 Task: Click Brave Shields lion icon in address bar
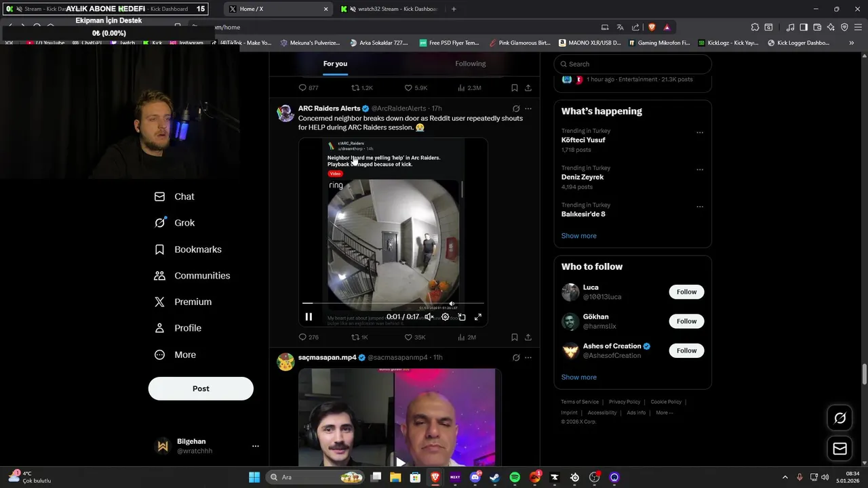tap(652, 27)
